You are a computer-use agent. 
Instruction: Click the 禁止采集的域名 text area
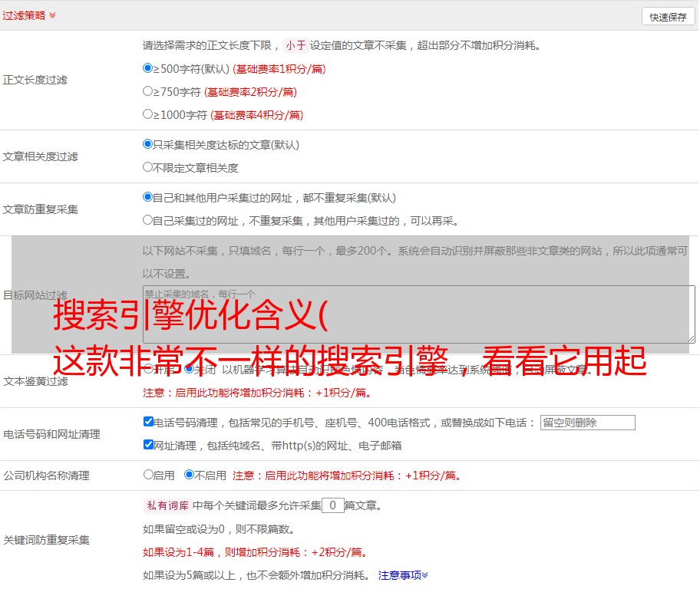tap(418, 314)
